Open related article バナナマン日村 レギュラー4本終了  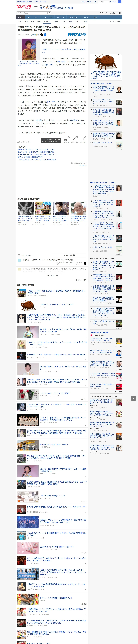37,159
